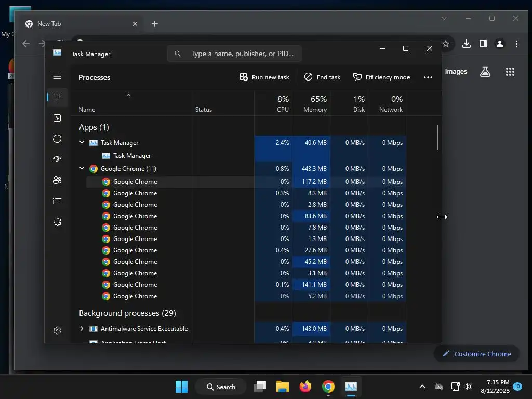
Task: Focus the Task Manager search field
Action: (x=234, y=54)
